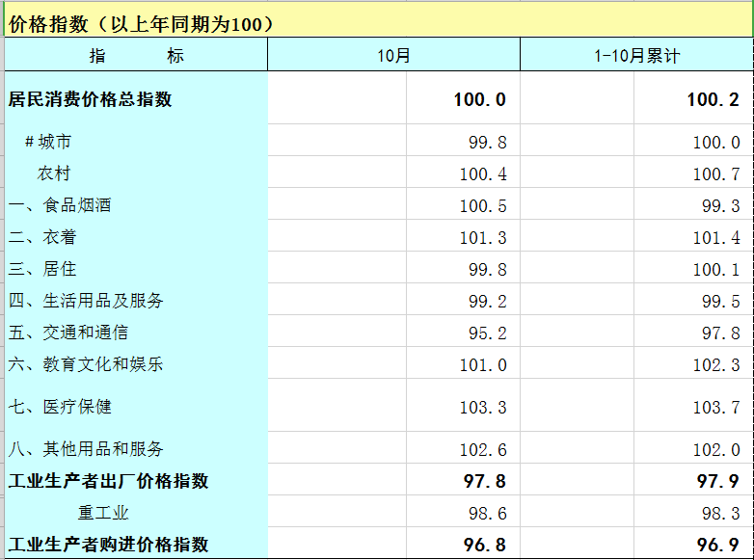Click 其他用品和服务 October value 102.6

[482, 450]
